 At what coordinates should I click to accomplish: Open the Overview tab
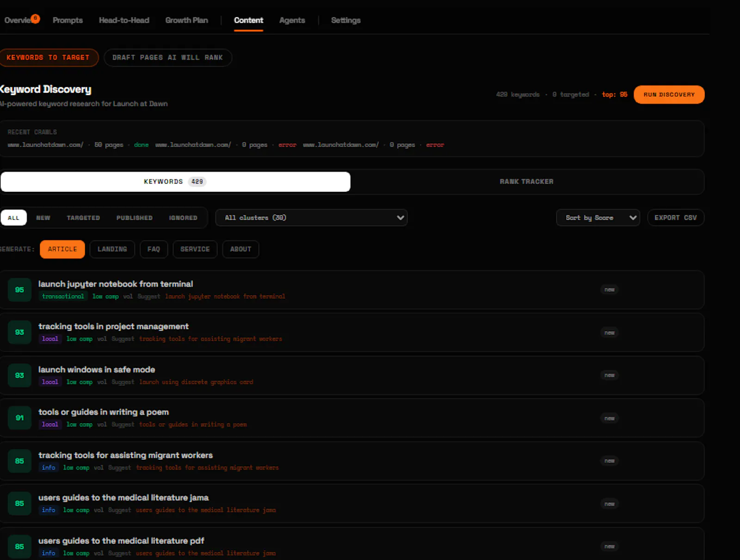[18, 20]
